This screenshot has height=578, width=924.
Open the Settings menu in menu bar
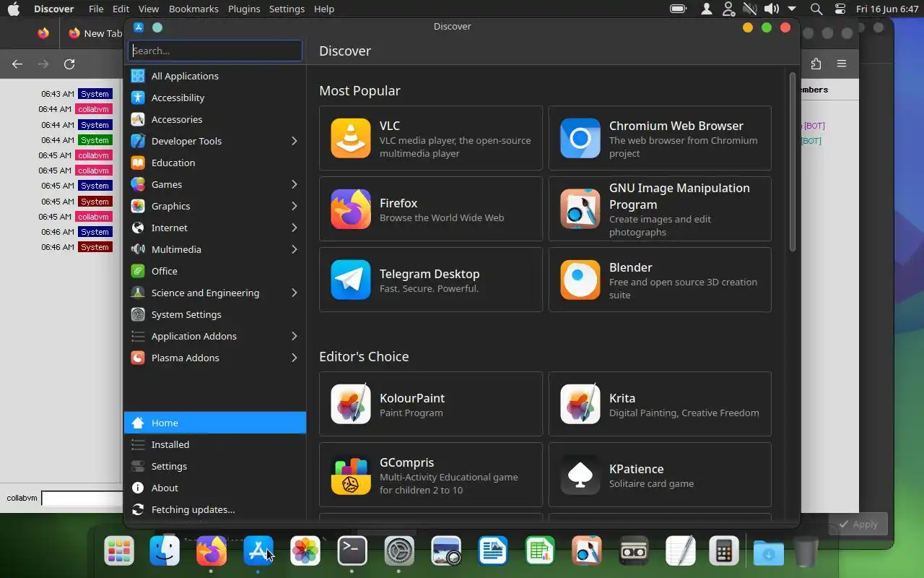pyautogui.click(x=287, y=9)
